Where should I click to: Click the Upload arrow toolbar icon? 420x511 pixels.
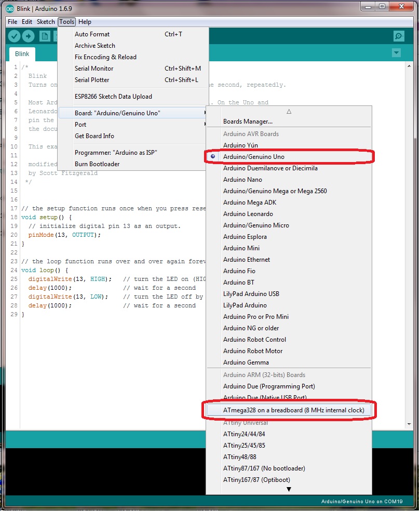[29, 36]
